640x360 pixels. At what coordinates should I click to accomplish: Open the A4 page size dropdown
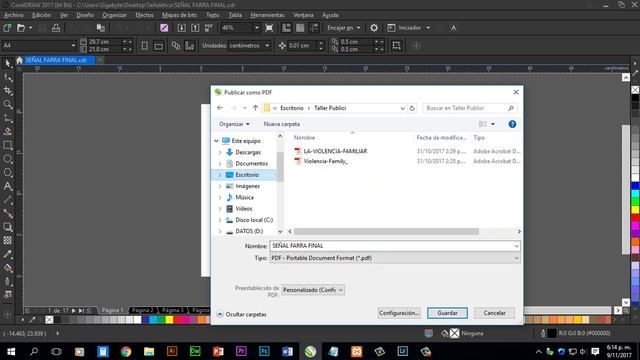point(73,45)
